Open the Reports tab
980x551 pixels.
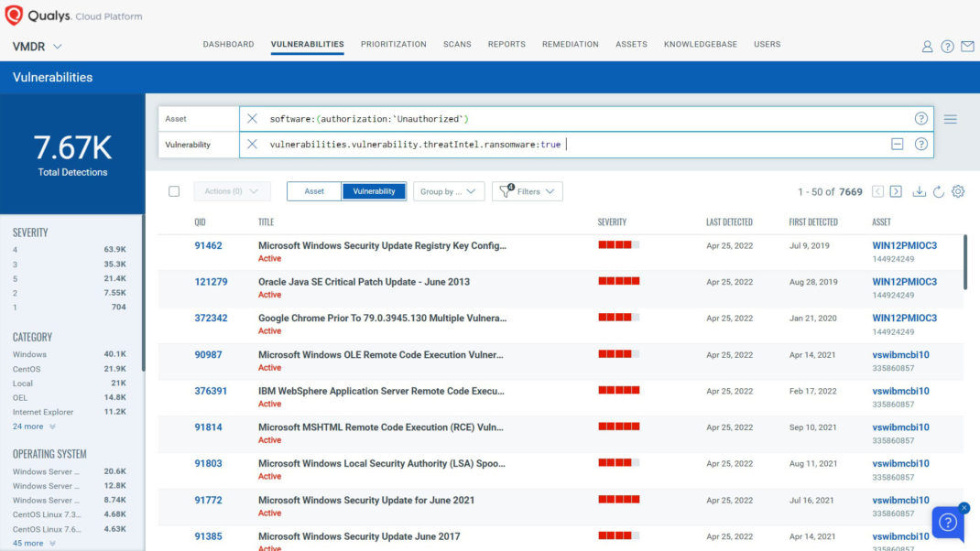[506, 44]
